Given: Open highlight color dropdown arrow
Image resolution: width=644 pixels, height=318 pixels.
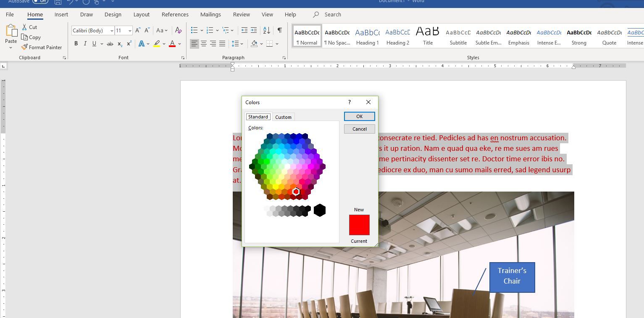Looking at the screenshot, I should [x=164, y=44].
